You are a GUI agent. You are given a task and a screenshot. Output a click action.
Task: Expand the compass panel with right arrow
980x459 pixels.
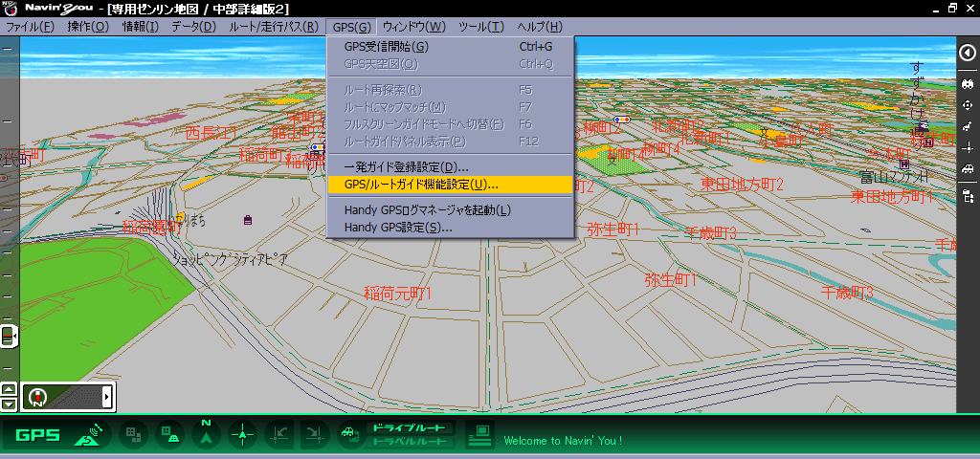(107, 397)
